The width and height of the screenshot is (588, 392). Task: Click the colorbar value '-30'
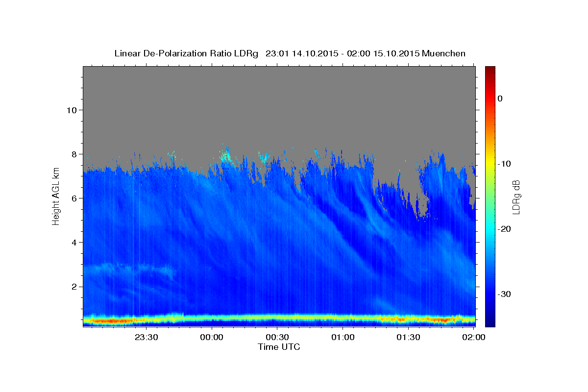point(505,294)
